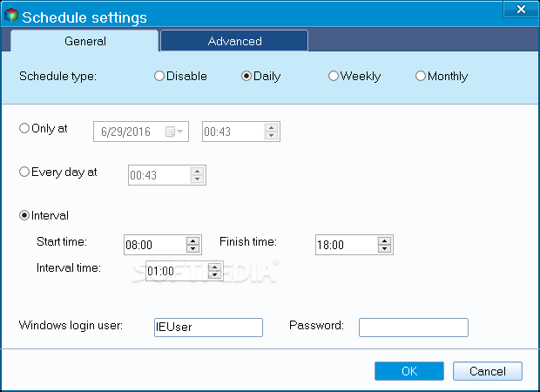
Task: Switch to the Advanced tab
Action: (x=234, y=41)
